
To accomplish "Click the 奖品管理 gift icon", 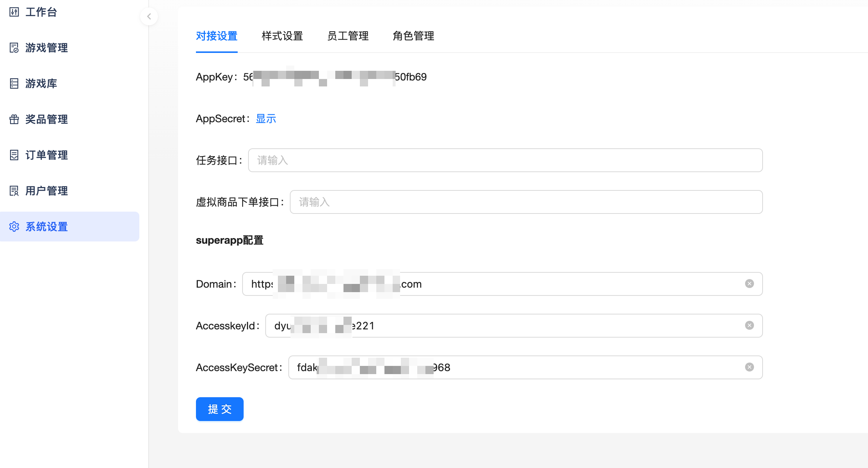I will [x=14, y=119].
